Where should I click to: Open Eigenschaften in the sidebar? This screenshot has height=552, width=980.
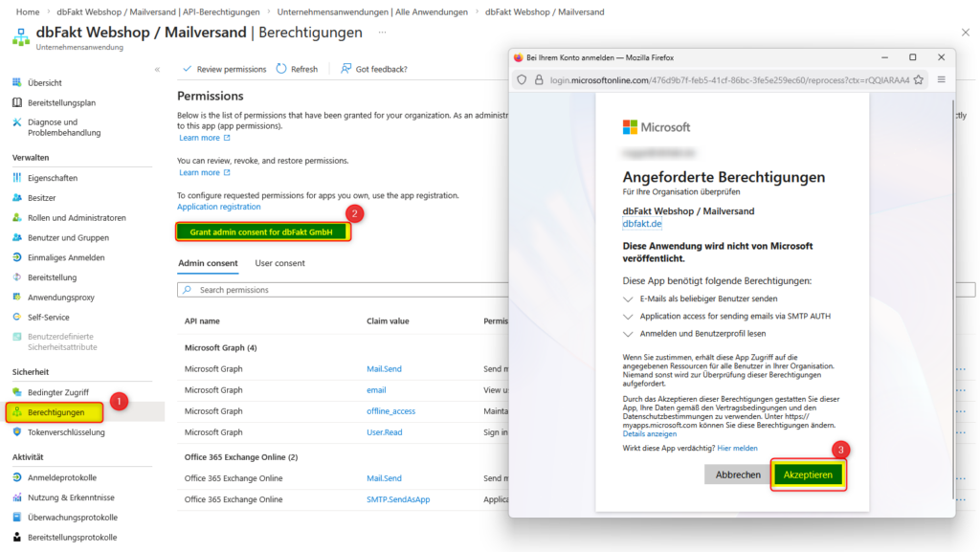[x=52, y=178]
